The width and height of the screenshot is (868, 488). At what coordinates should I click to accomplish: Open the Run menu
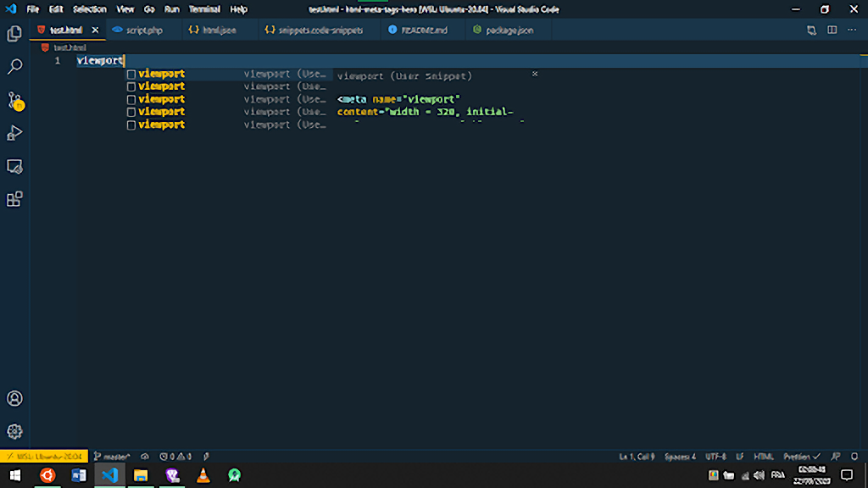[171, 9]
